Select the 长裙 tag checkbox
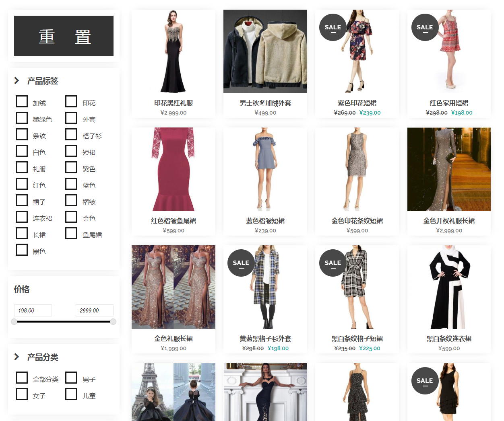Viewport: 504px width, 421px height. click(x=22, y=233)
